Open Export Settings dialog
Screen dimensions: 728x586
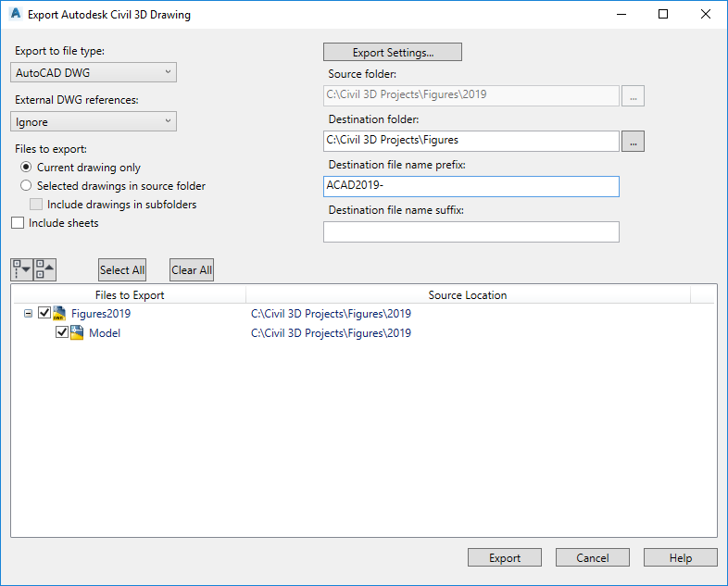(393, 52)
